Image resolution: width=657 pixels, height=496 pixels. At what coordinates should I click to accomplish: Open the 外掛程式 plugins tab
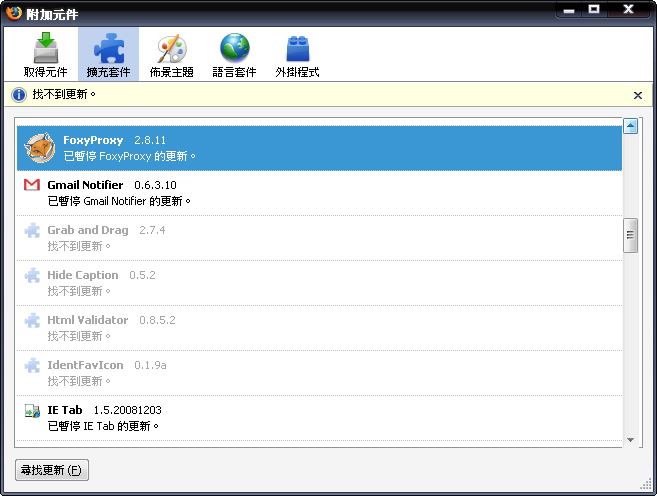coord(297,54)
